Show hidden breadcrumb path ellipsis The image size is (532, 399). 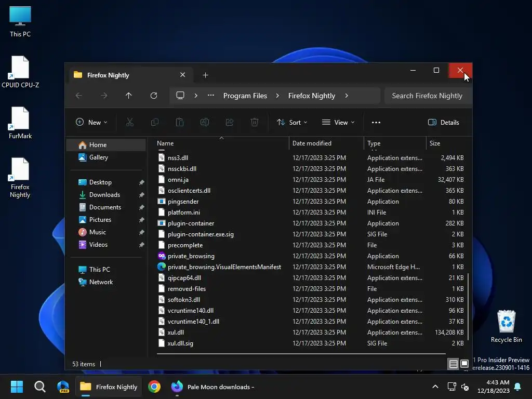pyautogui.click(x=211, y=96)
